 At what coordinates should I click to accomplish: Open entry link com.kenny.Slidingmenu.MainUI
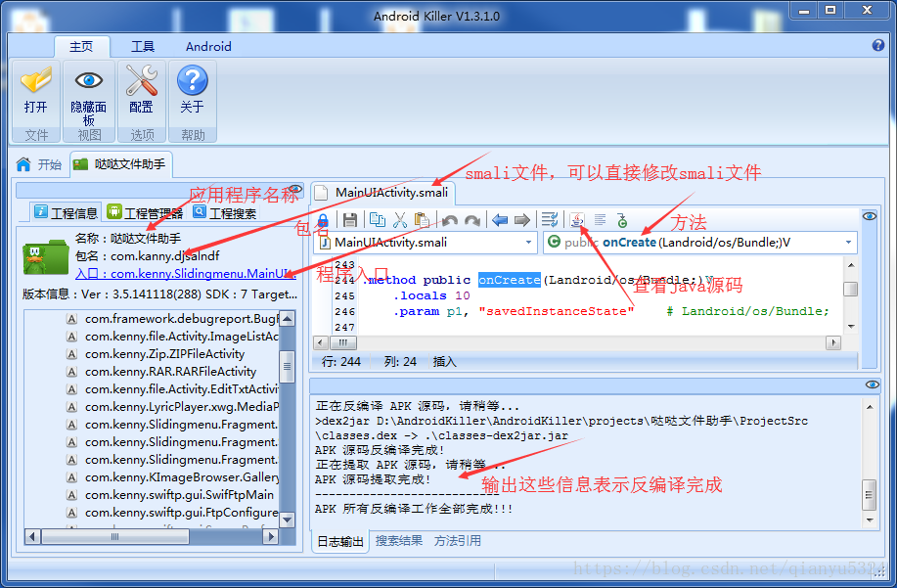coord(186,274)
